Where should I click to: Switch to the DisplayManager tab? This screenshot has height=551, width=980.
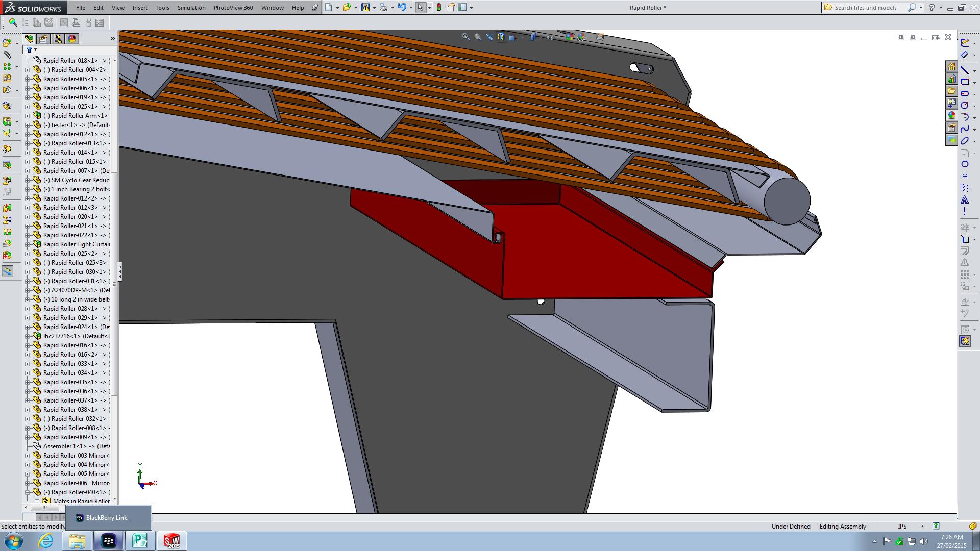[72, 39]
